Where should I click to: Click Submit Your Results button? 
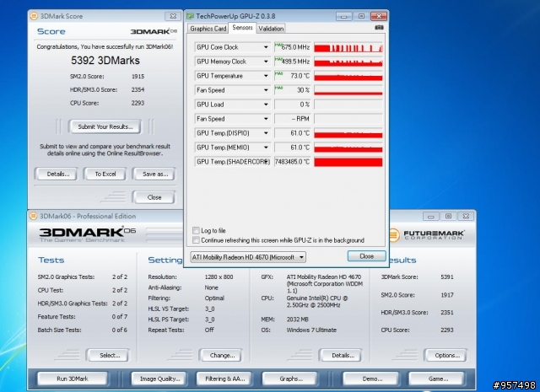coord(105,126)
